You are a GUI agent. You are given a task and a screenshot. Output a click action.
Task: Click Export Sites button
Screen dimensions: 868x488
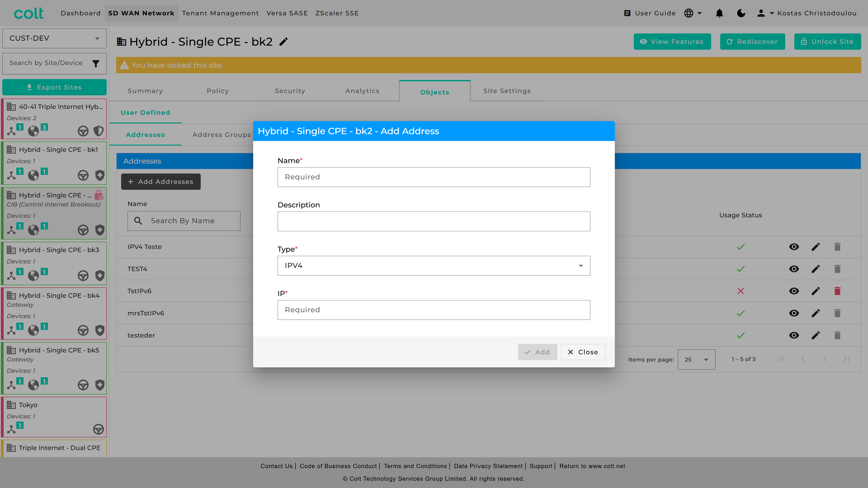(54, 87)
